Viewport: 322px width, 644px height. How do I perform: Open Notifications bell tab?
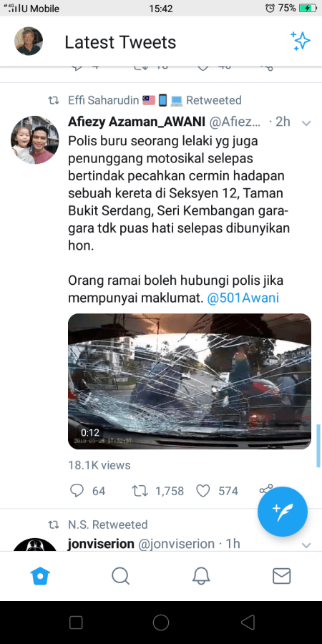(201, 576)
